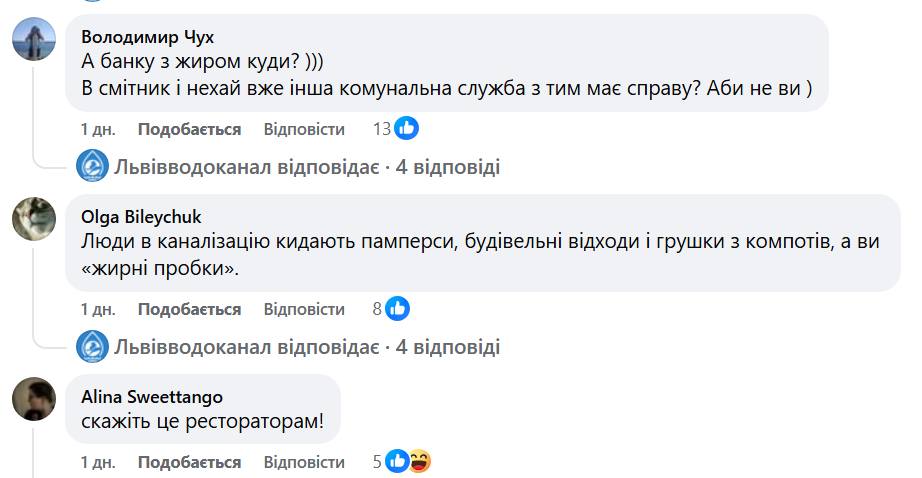Open Володимир Чух profile name link
The width and height of the screenshot is (922, 478).
[x=147, y=37]
